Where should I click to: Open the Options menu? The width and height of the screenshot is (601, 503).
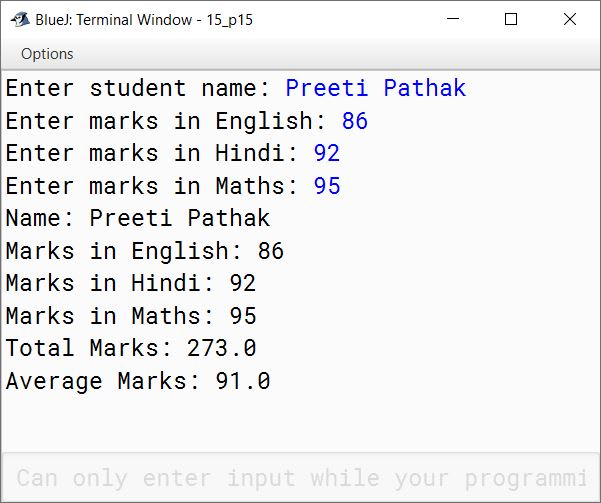[47, 54]
